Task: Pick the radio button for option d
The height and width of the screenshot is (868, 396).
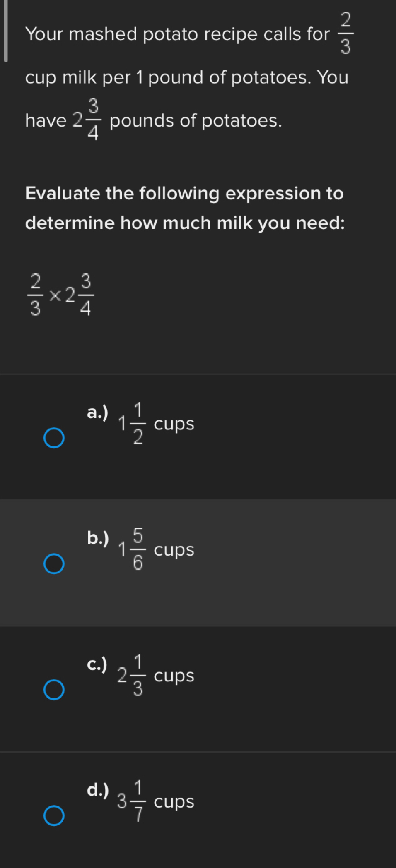Action: click(x=54, y=815)
